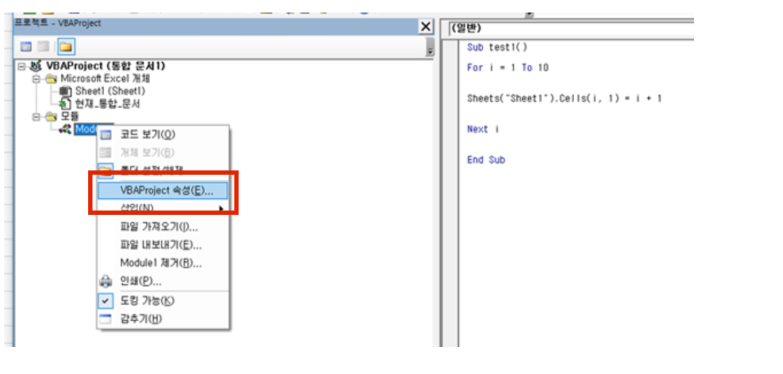Click the 현재_통합_문서 workbook icon

click(66, 104)
